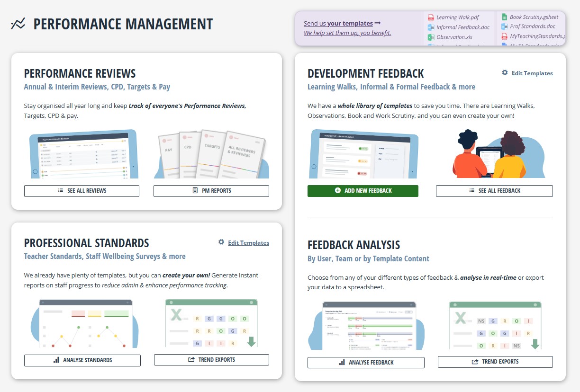580x392 pixels.
Task: Click gear icon beside Professional Standards Edit Templates
Action: point(221,242)
